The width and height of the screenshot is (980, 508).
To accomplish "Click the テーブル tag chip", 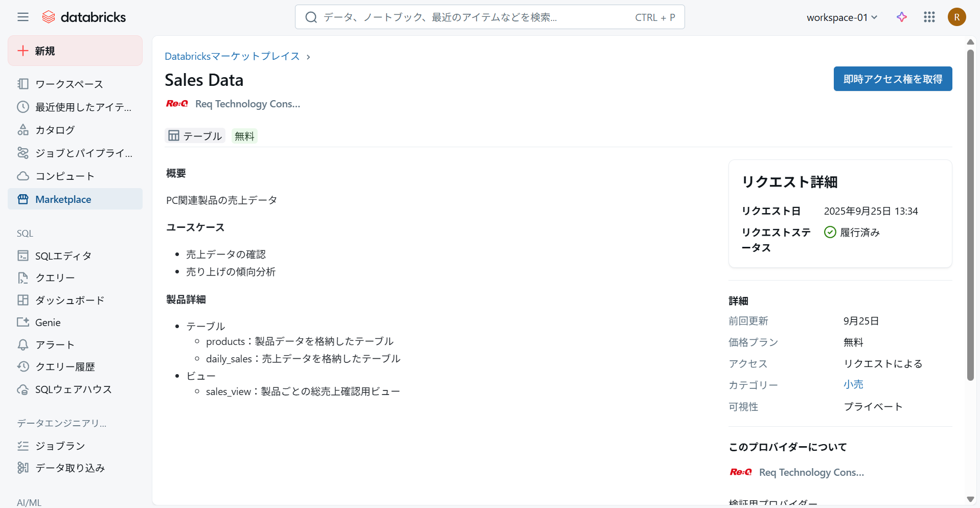I will coord(195,136).
